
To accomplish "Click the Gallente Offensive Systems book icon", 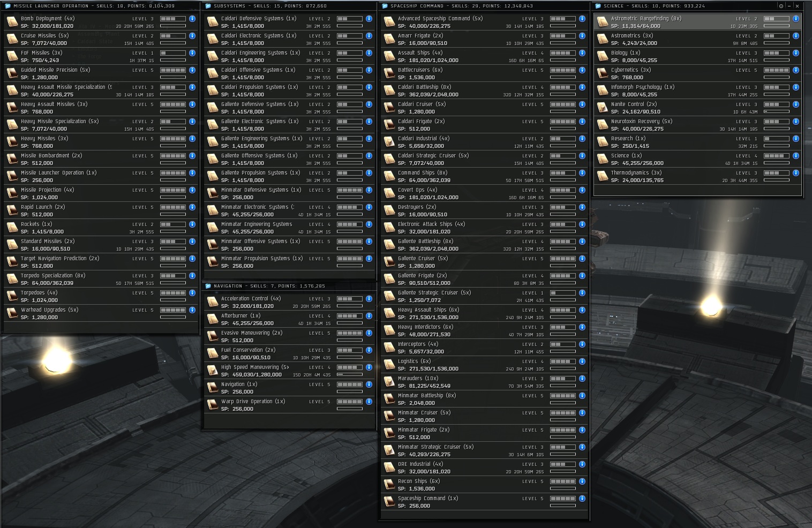I will 213,159.
